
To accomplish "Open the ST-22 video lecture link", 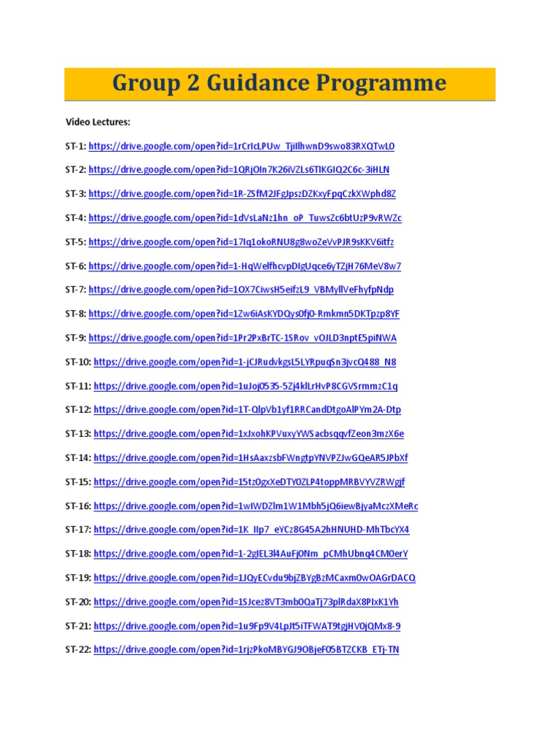I will [246, 650].
